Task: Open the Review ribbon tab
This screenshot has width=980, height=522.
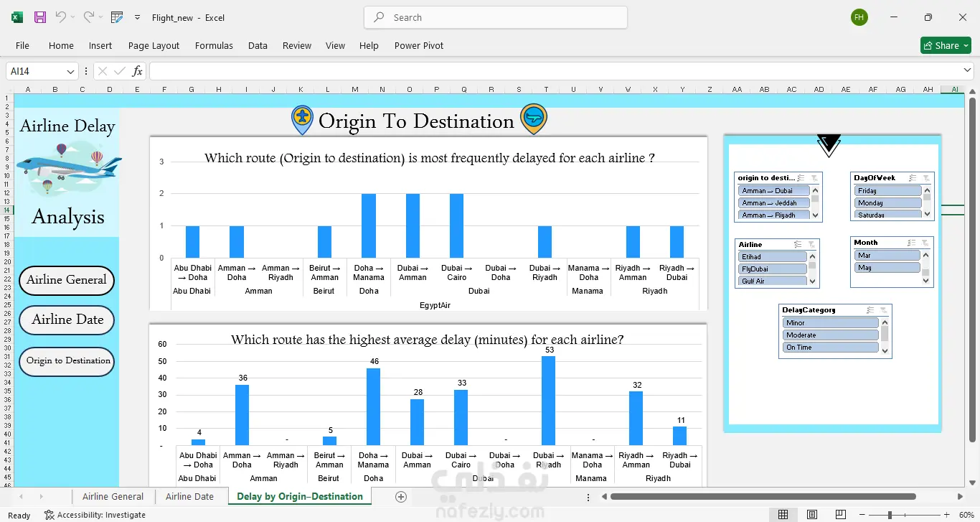Action: [x=297, y=45]
